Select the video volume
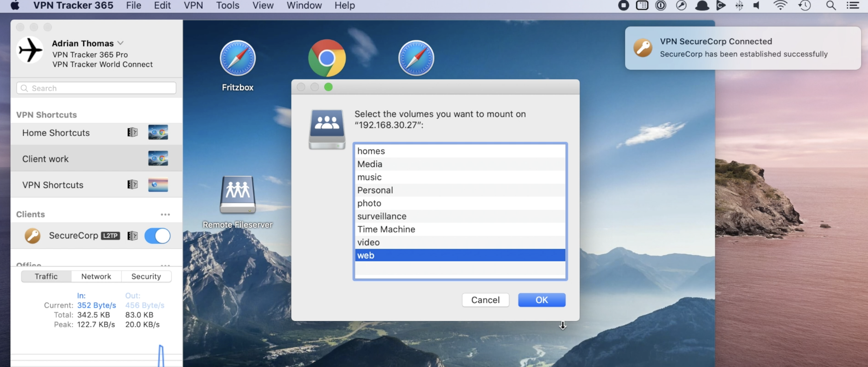The height and width of the screenshot is (367, 868). click(x=460, y=242)
